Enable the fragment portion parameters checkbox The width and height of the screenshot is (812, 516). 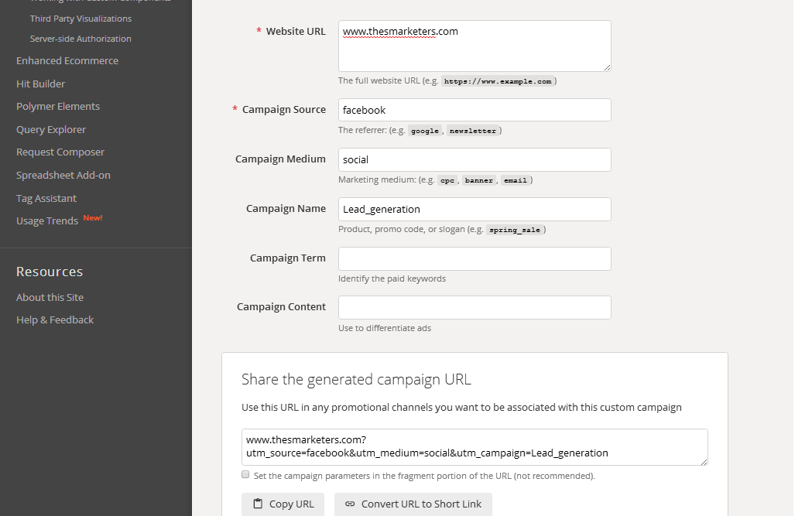point(245,474)
